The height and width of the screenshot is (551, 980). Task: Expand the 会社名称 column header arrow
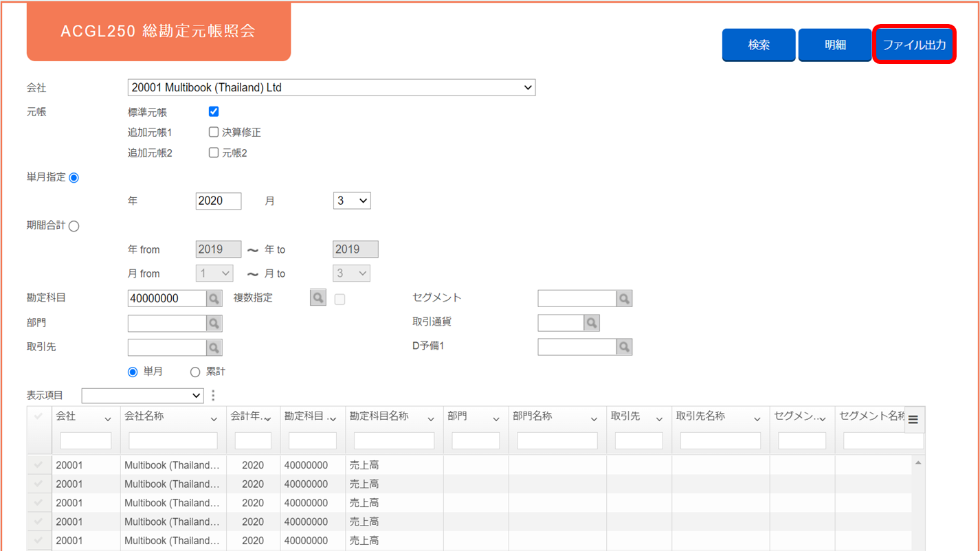click(214, 419)
